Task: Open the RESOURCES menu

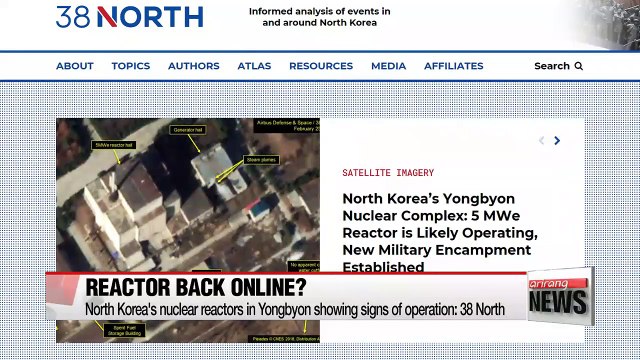Action: 321,66
